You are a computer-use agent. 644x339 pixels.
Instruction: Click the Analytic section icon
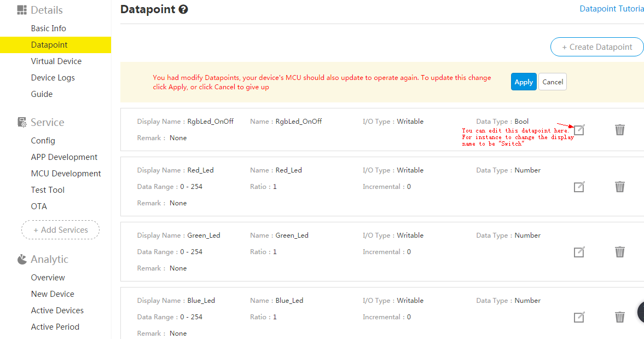21,258
